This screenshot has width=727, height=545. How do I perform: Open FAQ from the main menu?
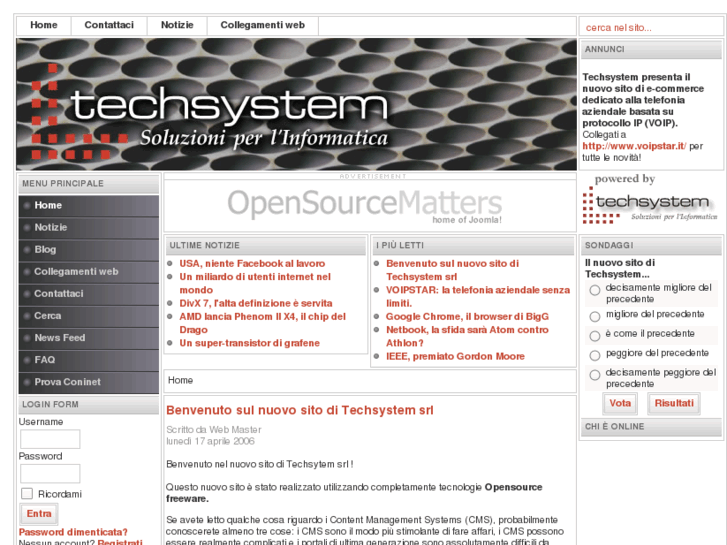point(89,360)
